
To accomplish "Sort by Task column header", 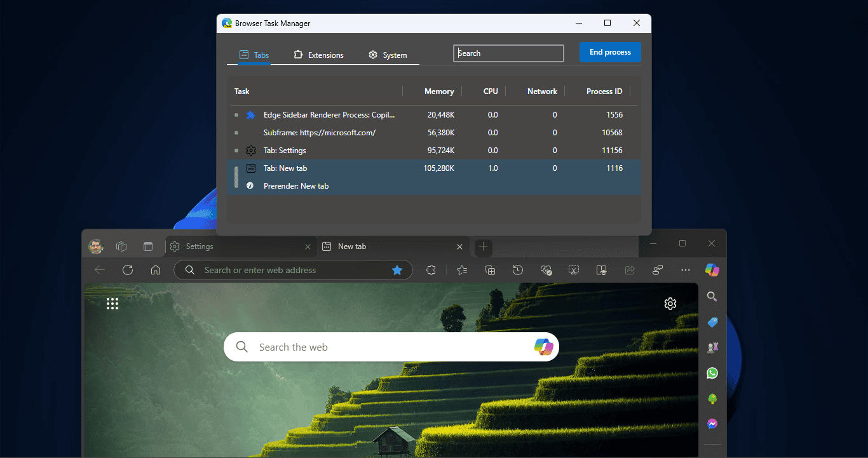I will tap(242, 91).
